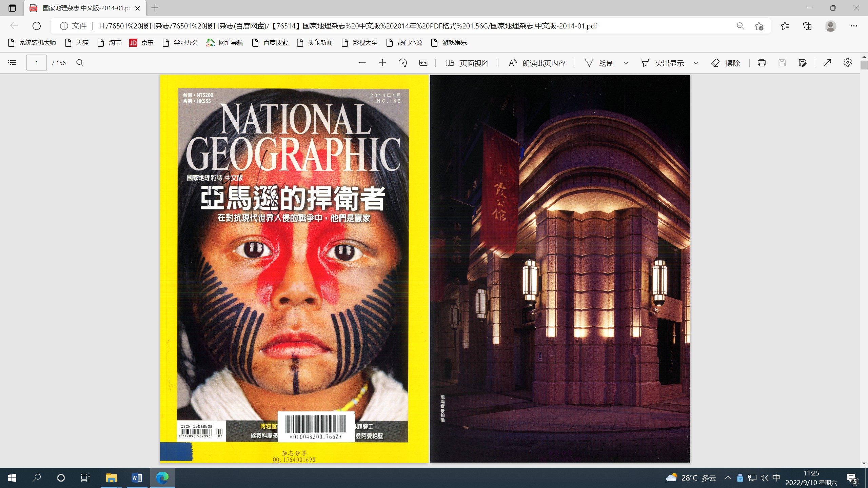This screenshot has height=488, width=868.
Task: Select the 突出显示 highlight tool
Action: coord(663,63)
